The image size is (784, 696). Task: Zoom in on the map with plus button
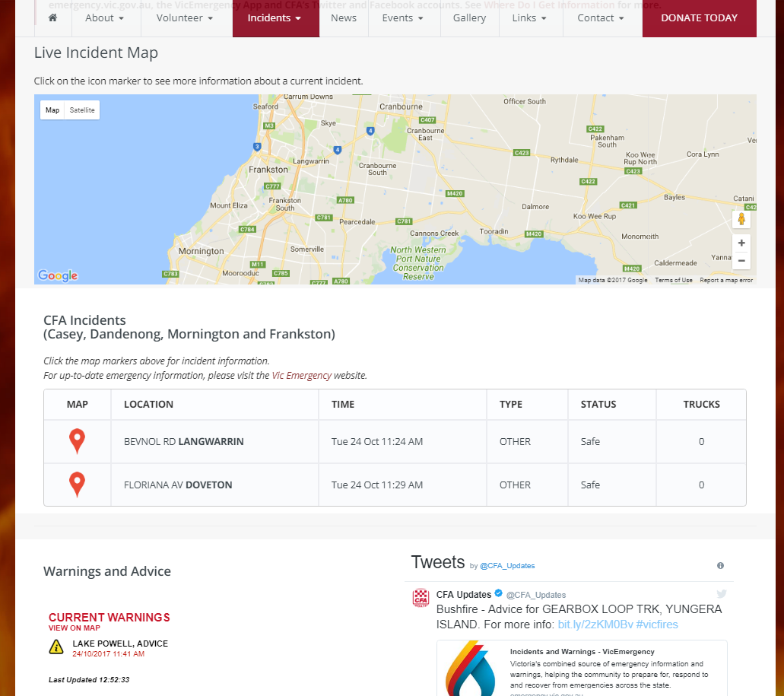[741, 243]
